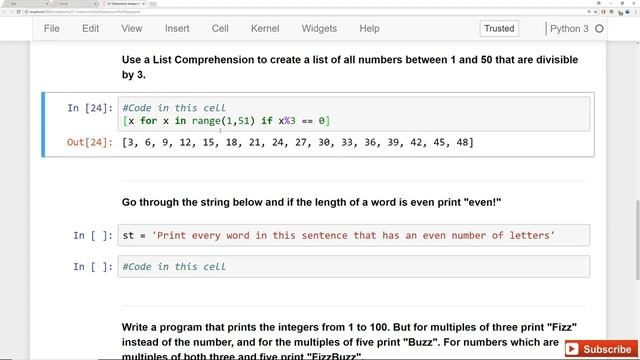640x360 pixels.
Task: Click the YouTube Subscribe button
Action: click(x=601, y=349)
